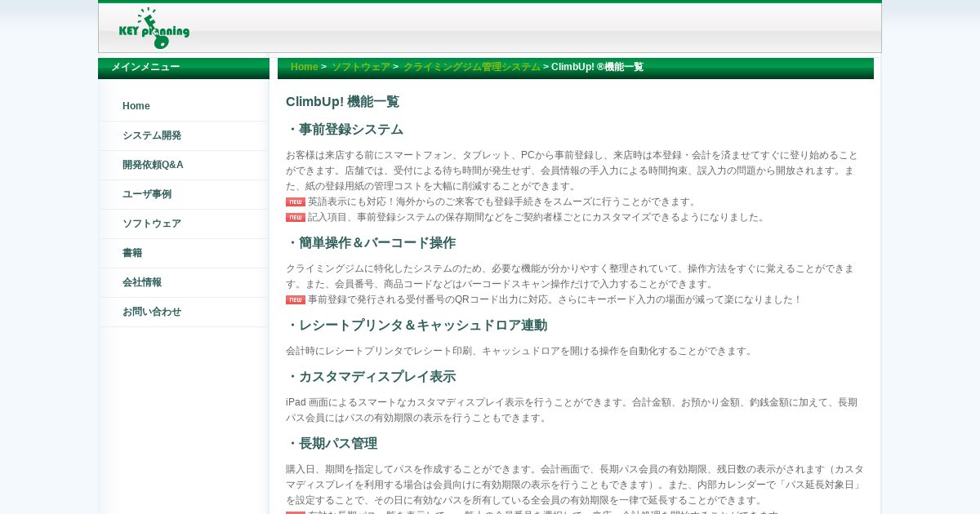Click the ・長期パス管理 heading
This screenshot has height=514, width=980.
332,444
